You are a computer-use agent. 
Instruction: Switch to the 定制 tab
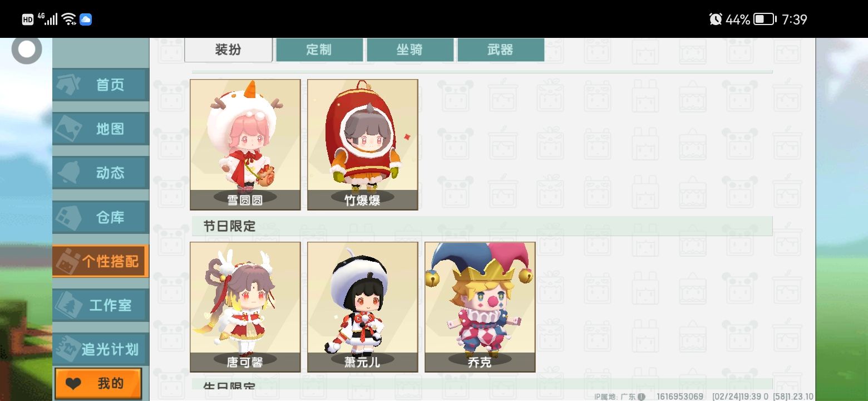pyautogui.click(x=319, y=50)
